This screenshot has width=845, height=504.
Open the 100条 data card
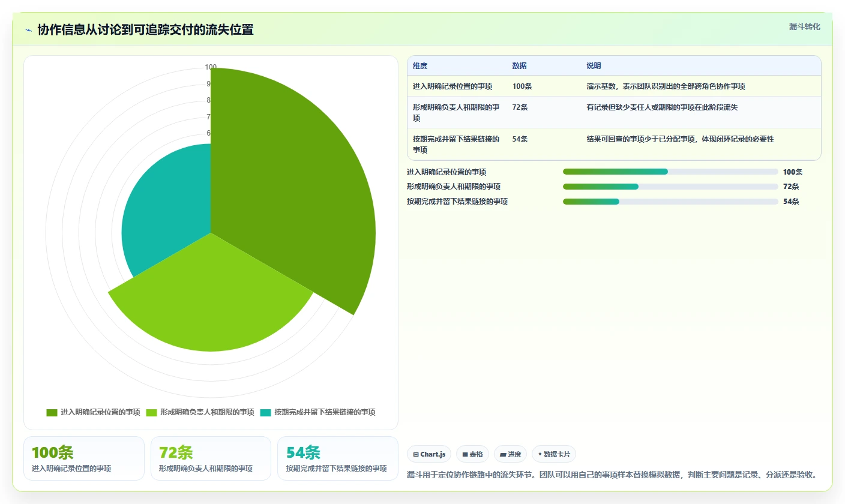pos(84,458)
